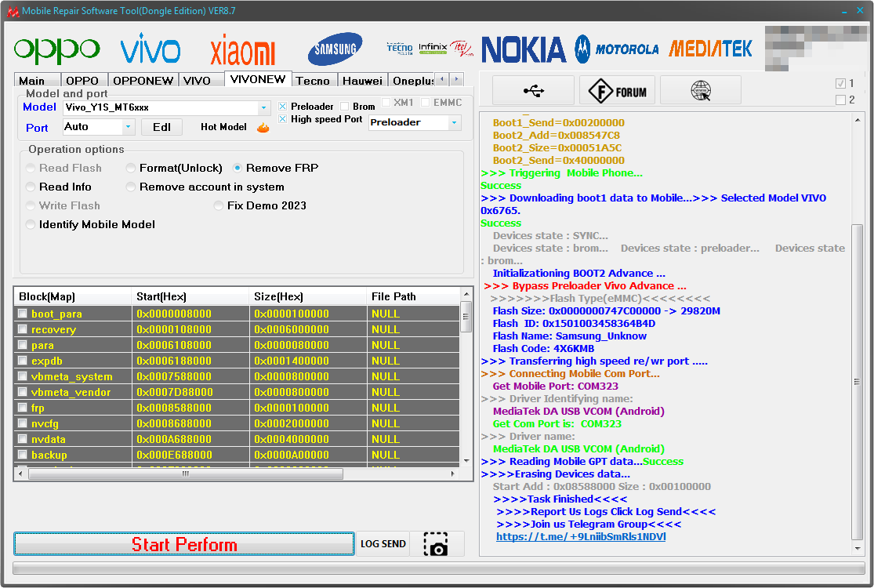Viewport: 874px width, 588px height.
Task: Switch to the OPPONEW tab
Action: [x=143, y=81]
